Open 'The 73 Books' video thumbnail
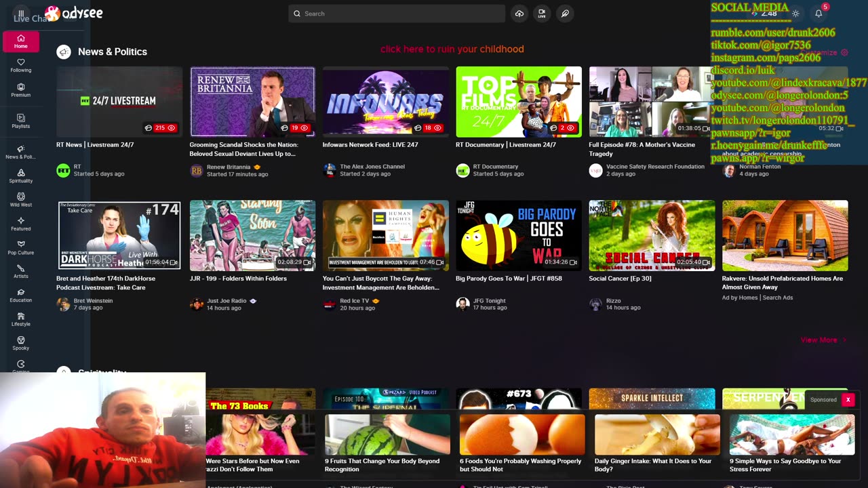 click(x=260, y=400)
